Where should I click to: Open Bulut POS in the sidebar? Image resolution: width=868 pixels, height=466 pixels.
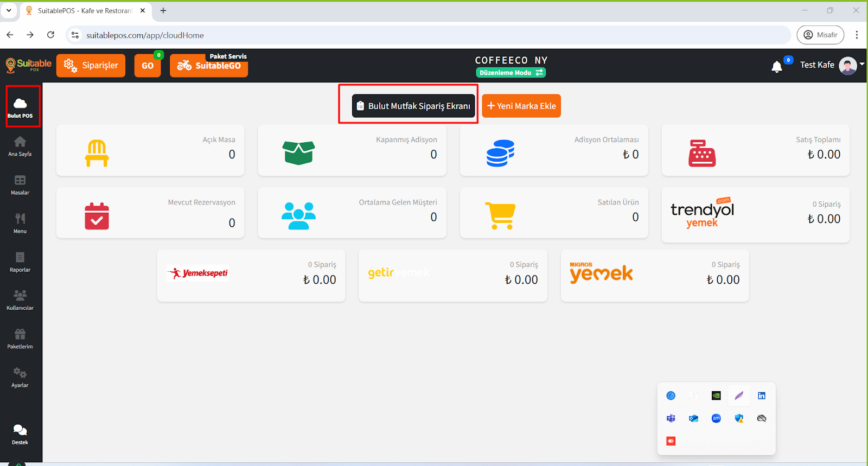pos(20,107)
